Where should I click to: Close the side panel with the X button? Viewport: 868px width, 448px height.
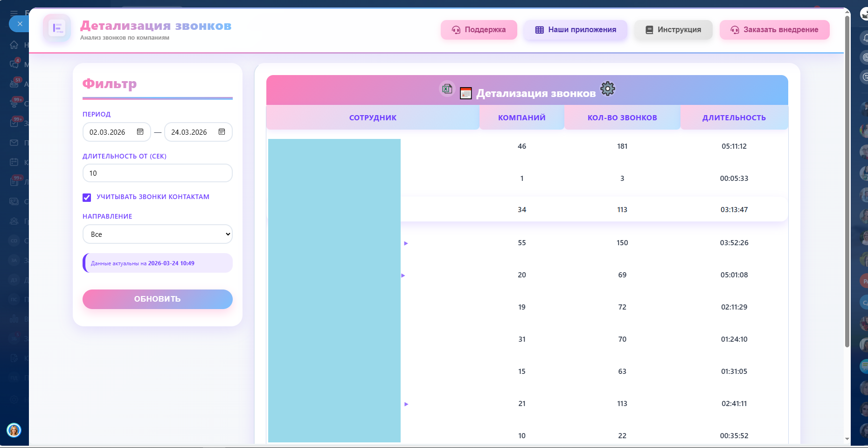[20, 24]
